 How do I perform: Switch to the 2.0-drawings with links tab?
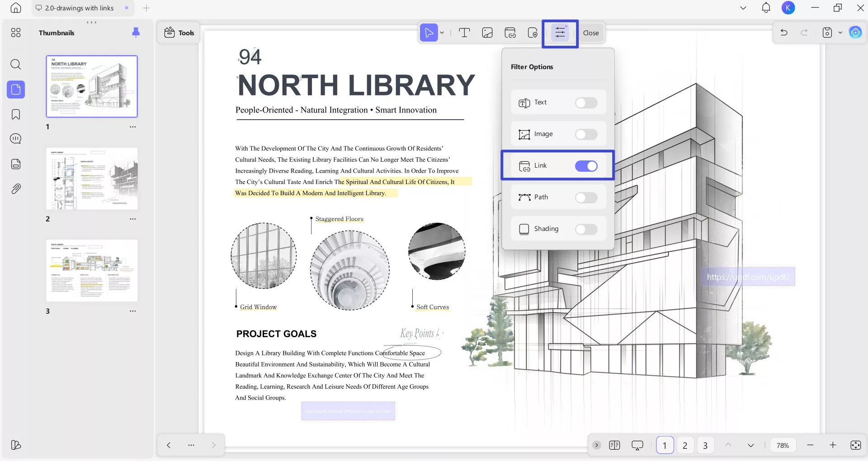pos(79,8)
